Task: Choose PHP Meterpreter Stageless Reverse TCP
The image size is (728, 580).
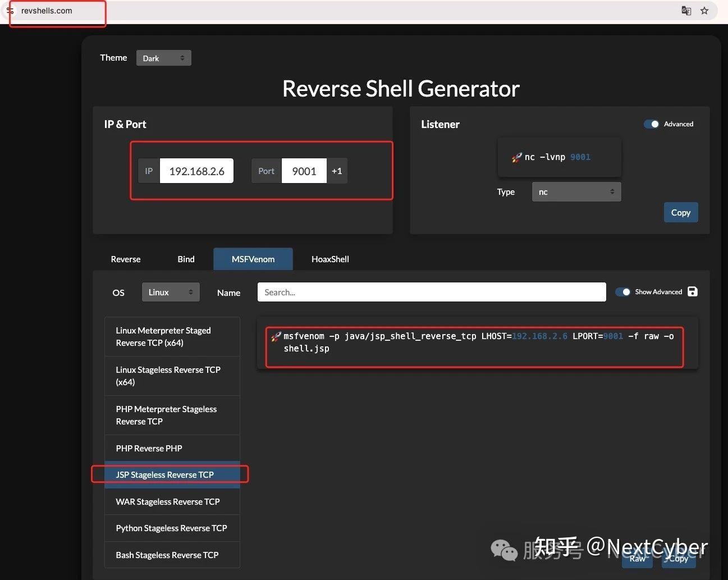Action: [172, 415]
